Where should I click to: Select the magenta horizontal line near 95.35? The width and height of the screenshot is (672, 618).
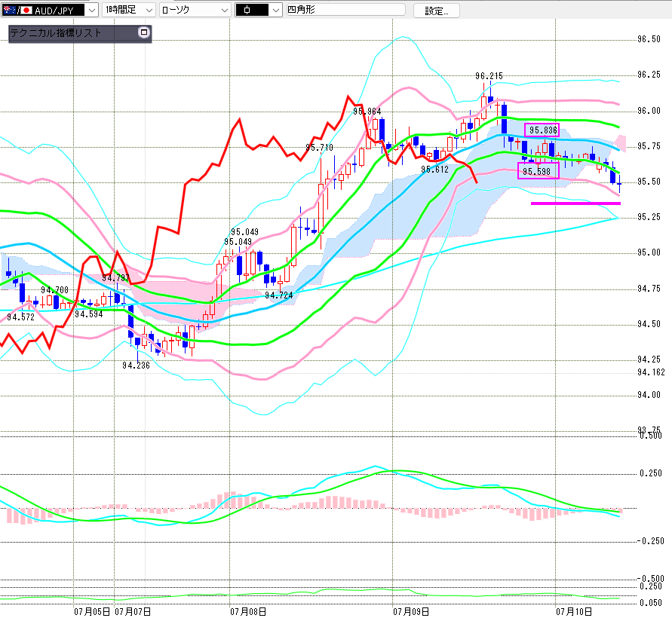click(x=575, y=203)
